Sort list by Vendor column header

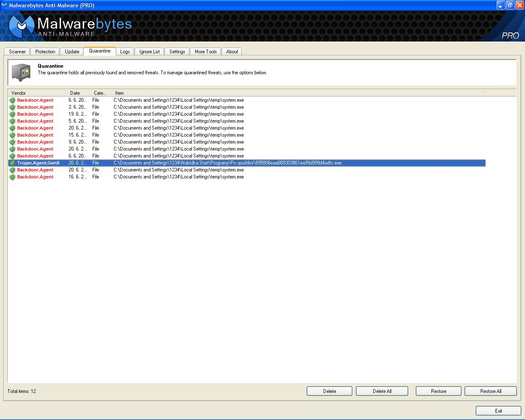click(x=37, y=93)
